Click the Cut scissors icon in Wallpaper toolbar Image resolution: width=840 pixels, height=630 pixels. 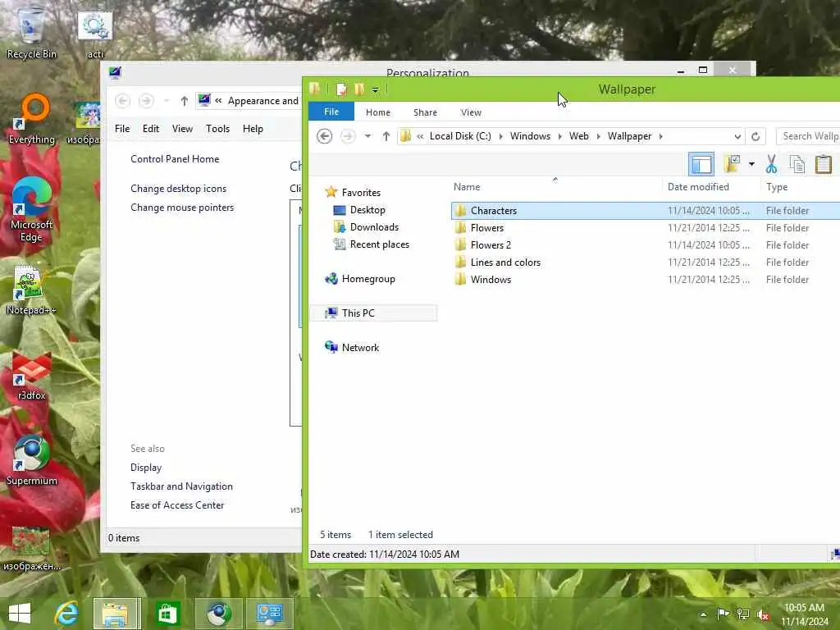(x=771, y=164)
